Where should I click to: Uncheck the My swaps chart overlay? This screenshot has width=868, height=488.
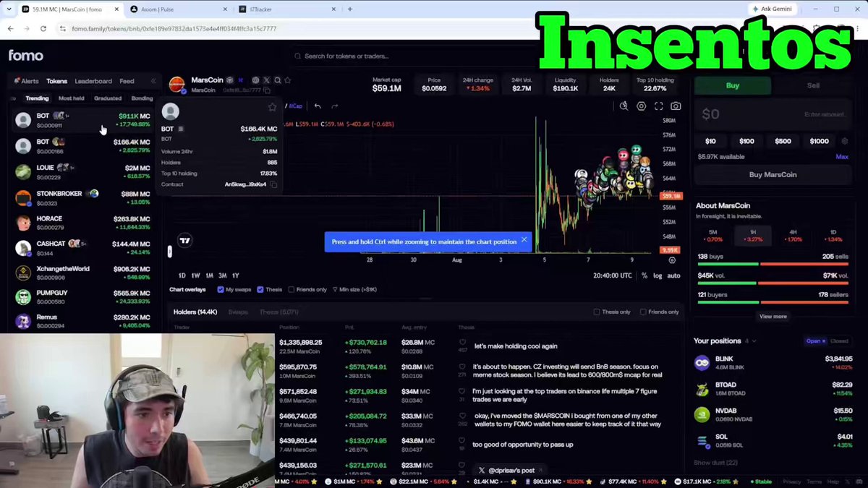pos(221,289)
